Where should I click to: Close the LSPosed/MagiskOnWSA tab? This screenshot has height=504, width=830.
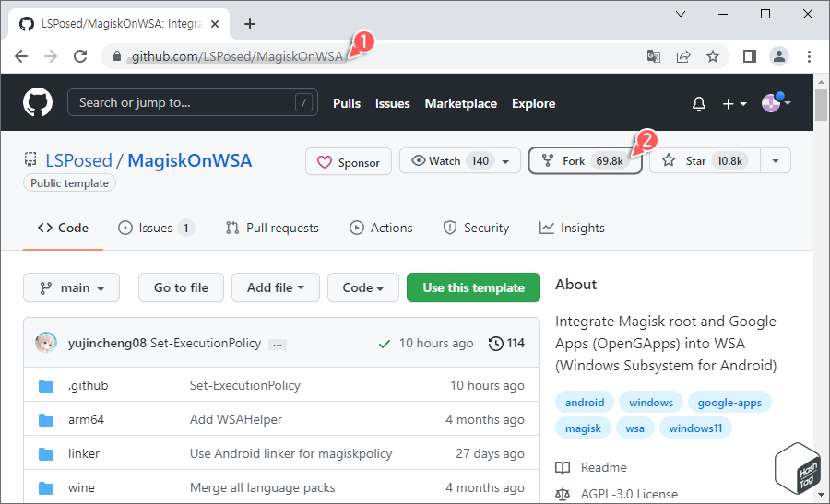(215, 24)
